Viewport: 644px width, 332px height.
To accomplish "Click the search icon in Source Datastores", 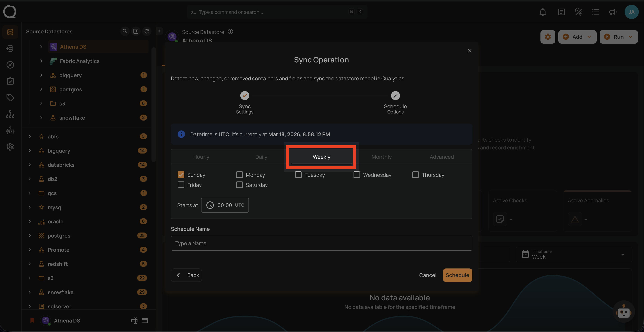I will (124, 31).
